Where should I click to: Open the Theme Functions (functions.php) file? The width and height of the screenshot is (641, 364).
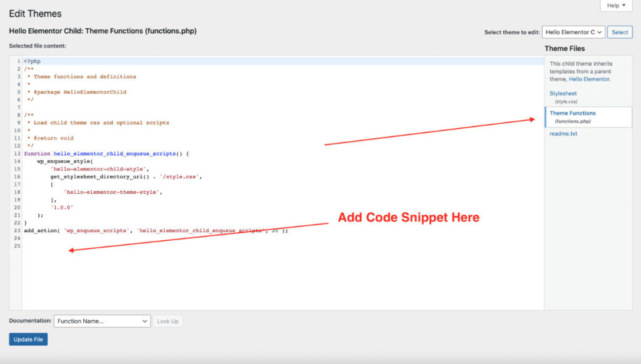click(x=572, y=113)
